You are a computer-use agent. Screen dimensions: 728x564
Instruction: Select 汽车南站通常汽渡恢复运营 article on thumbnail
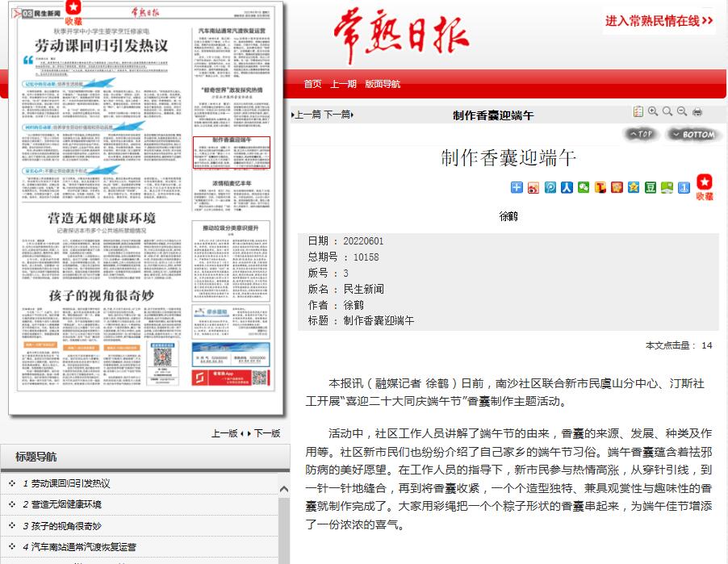232,31
